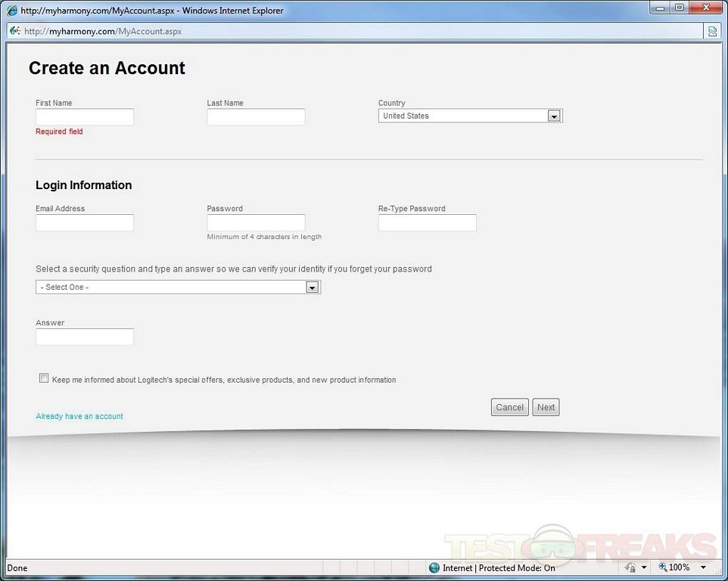Click the site favicon in the address bar
Screen dimensions: 728x581
(x=14, y=31)
